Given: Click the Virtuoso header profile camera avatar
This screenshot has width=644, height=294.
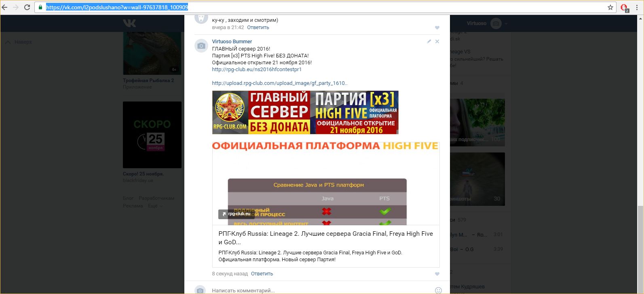Looking at the screenshot, I should click(496, 23).
